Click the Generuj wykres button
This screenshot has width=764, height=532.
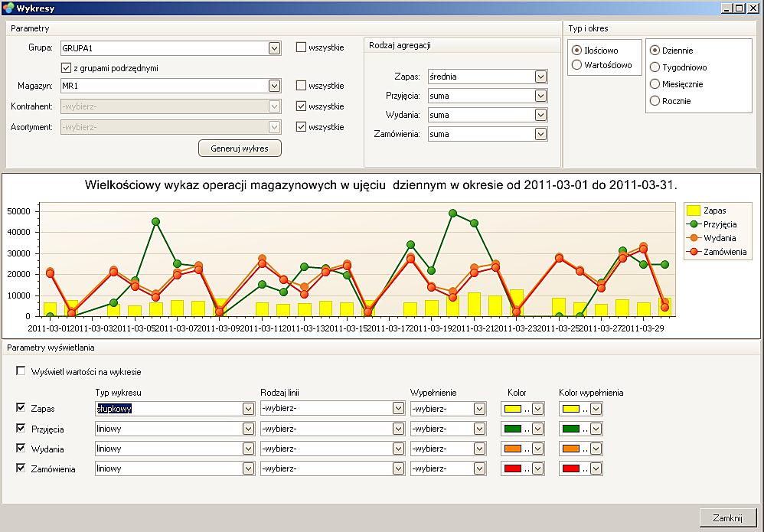(x=240, y=149)
